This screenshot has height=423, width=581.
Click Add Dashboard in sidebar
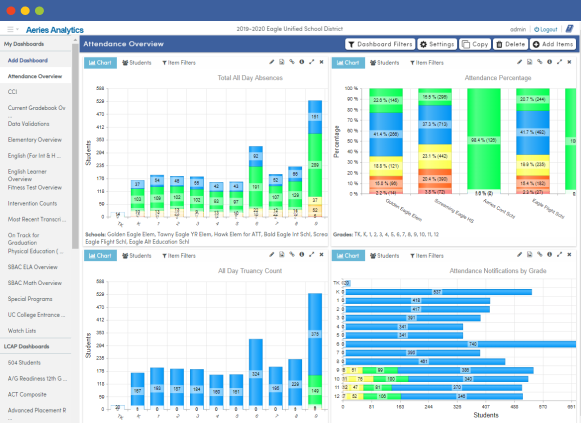[x=28, y=60]
